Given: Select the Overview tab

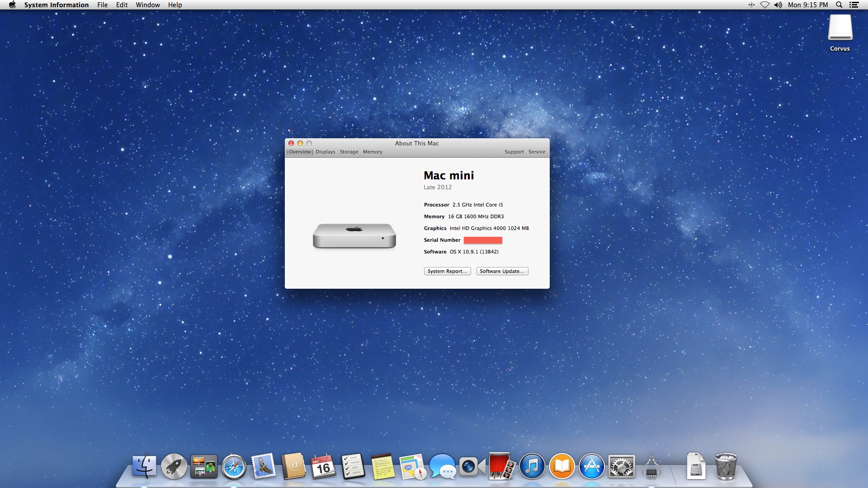Looking at the screenshot, I should (300, 152).
